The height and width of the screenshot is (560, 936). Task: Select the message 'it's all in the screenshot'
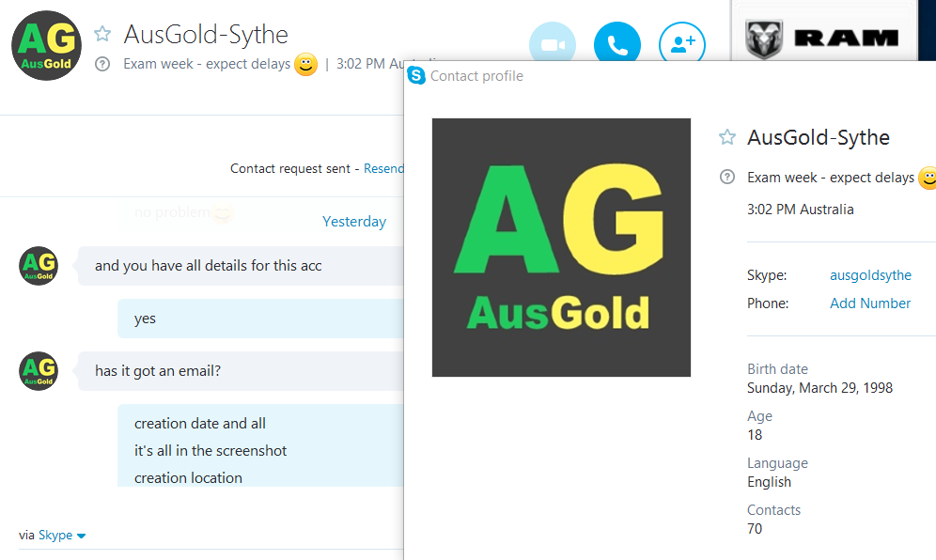(211, 451)
